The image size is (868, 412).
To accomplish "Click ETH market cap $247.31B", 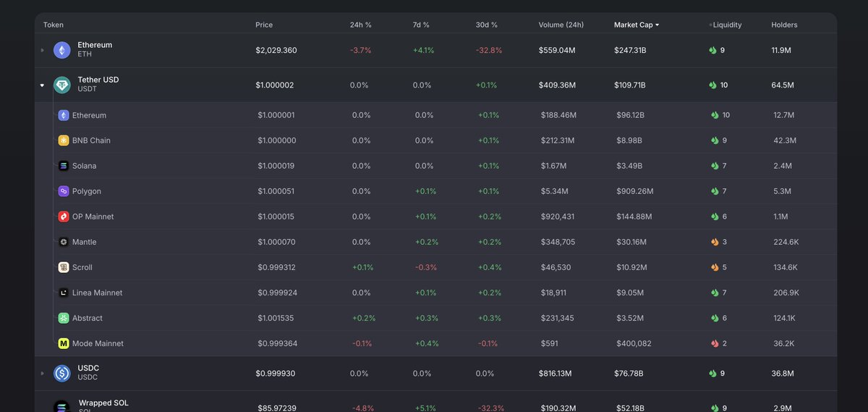I will pyautogui.click(x=630, y=50).
